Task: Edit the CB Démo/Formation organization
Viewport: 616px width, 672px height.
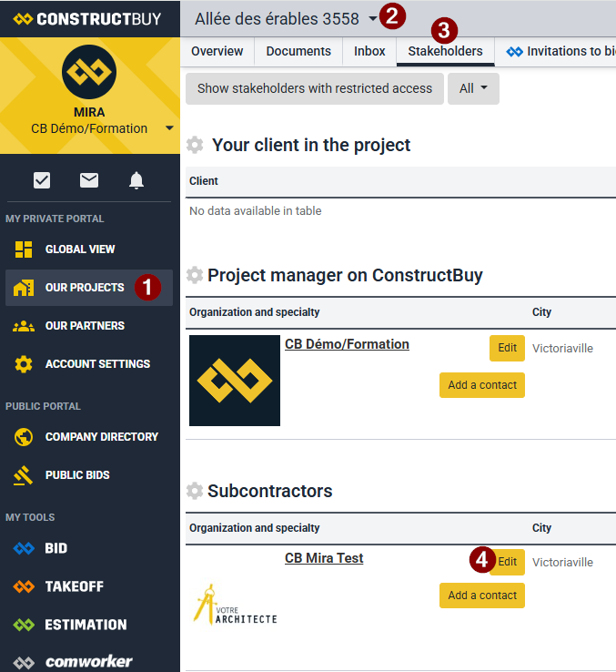Action: tap(507, 348)
